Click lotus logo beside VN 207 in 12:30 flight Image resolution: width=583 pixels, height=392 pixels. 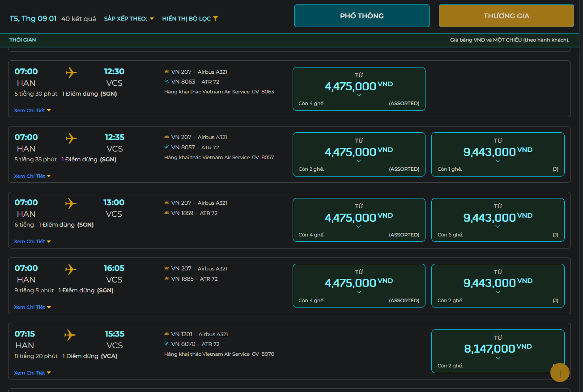click(167, 72)
